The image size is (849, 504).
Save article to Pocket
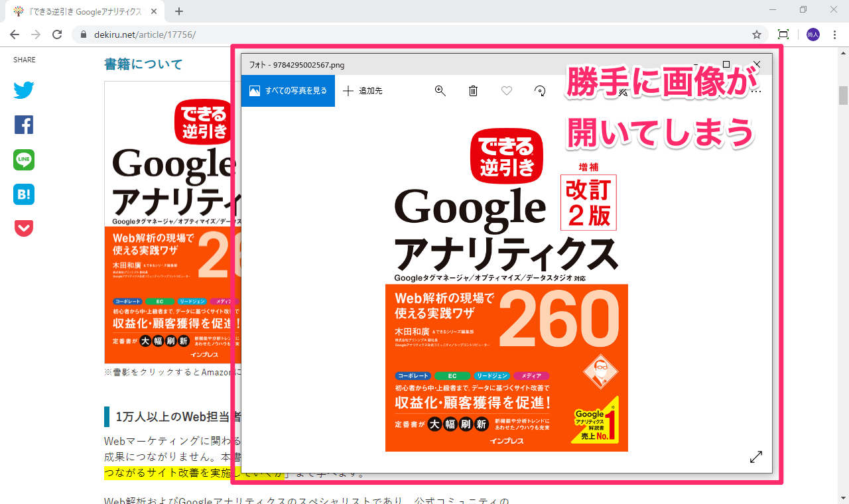(x=24, y=228)
